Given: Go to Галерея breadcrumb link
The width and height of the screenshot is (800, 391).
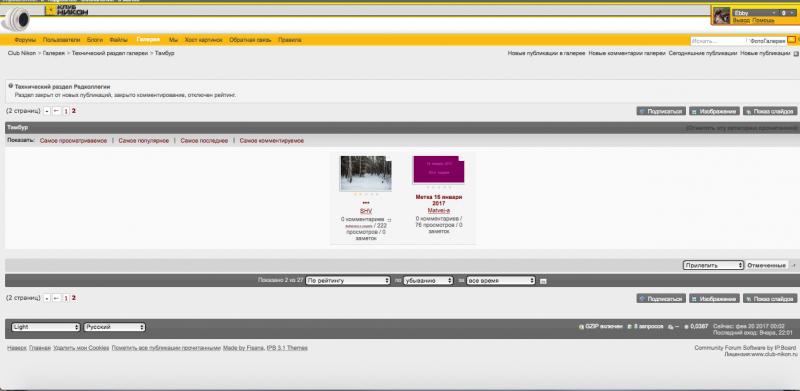Looking at the screenshot, I should pyautogui.click(x=54, y=53).
